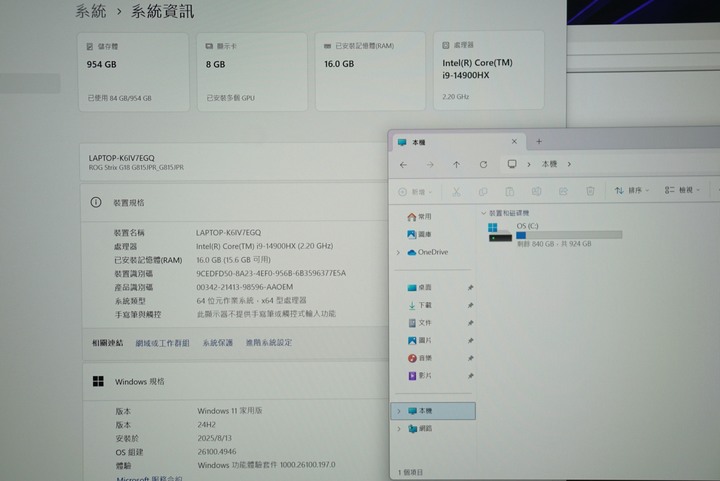
Task: Open 進階系統設定 link
Action: pos(269,342)
